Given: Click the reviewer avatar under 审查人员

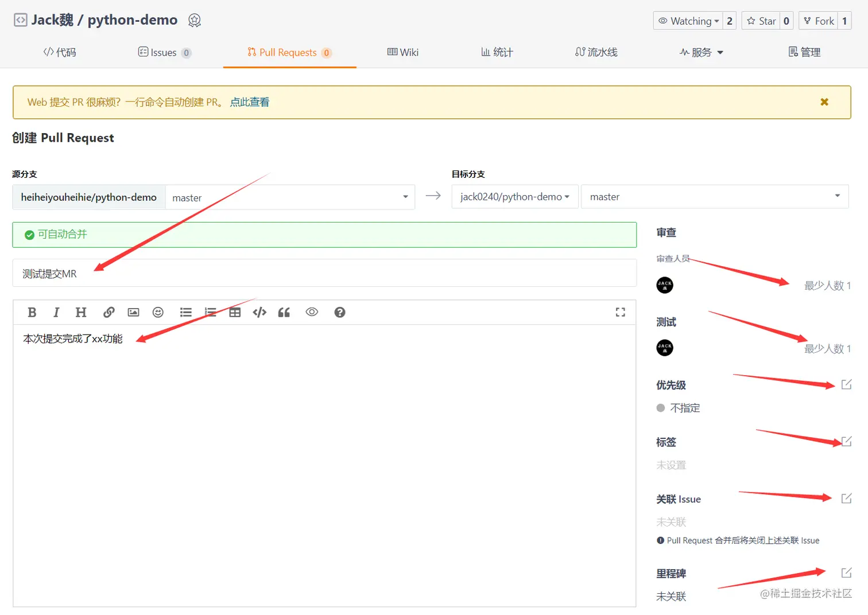Looking at the screenshot, I should 665,285.
